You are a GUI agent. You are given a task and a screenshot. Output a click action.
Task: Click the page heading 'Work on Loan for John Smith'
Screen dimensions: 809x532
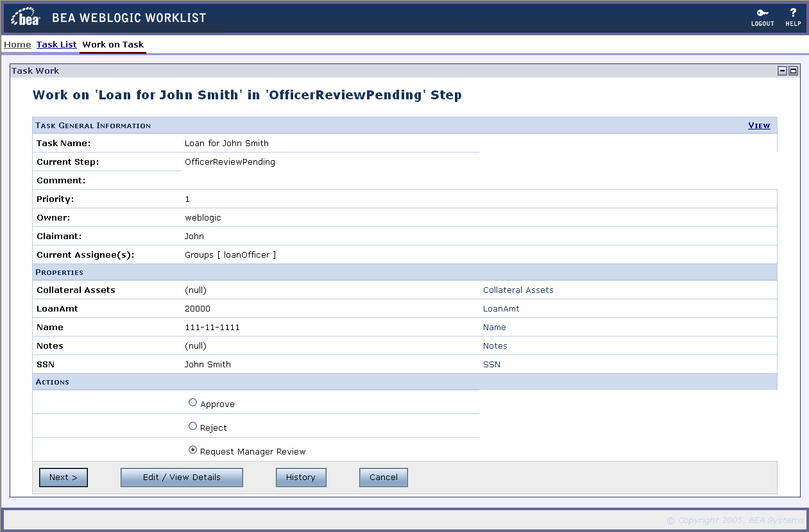(x=247, y=95)
